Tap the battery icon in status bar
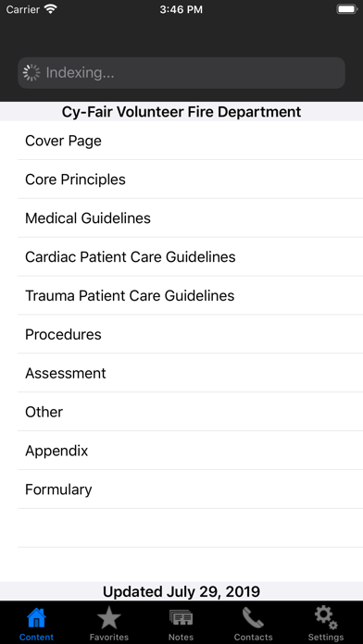The image size is (363, 644). pos(347,9)
